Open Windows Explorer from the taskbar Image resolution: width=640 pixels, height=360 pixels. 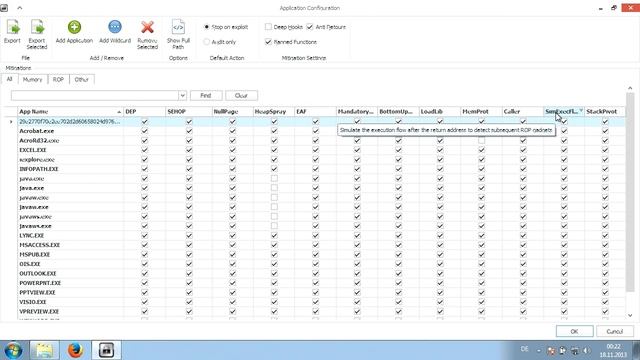pos(44,350)
